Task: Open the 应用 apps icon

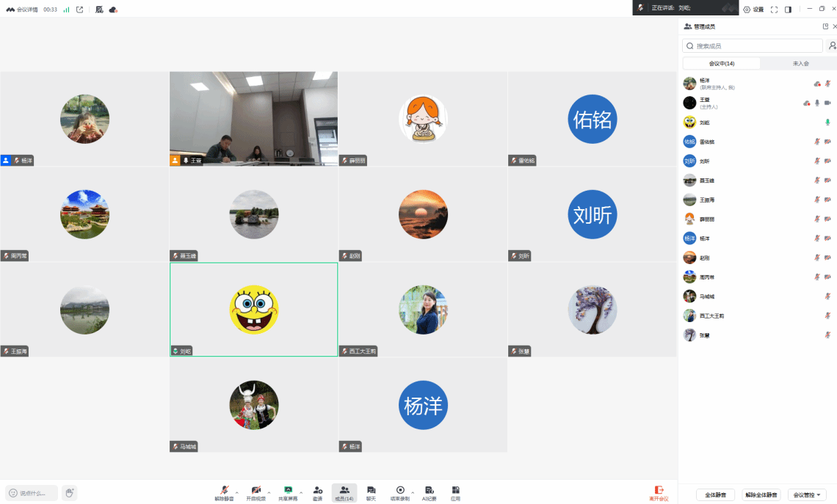Action: [x=455, y=490]
